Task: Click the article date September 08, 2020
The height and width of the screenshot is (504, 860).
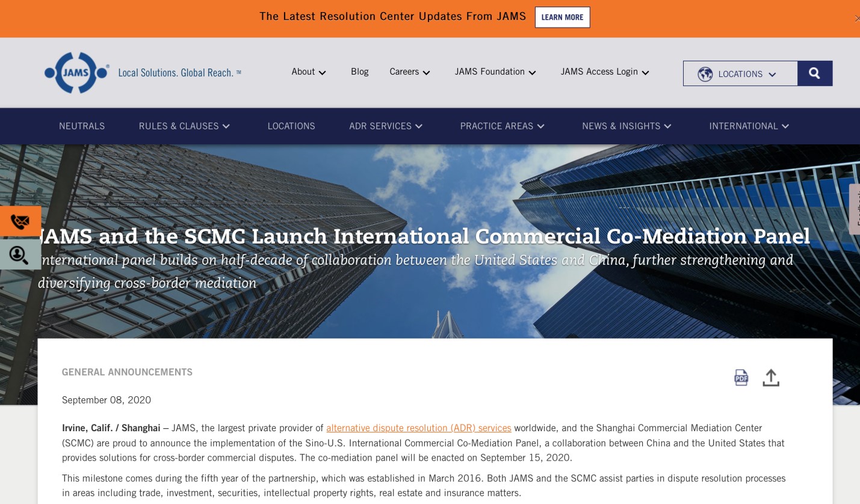Action: (x=107, y=401)
